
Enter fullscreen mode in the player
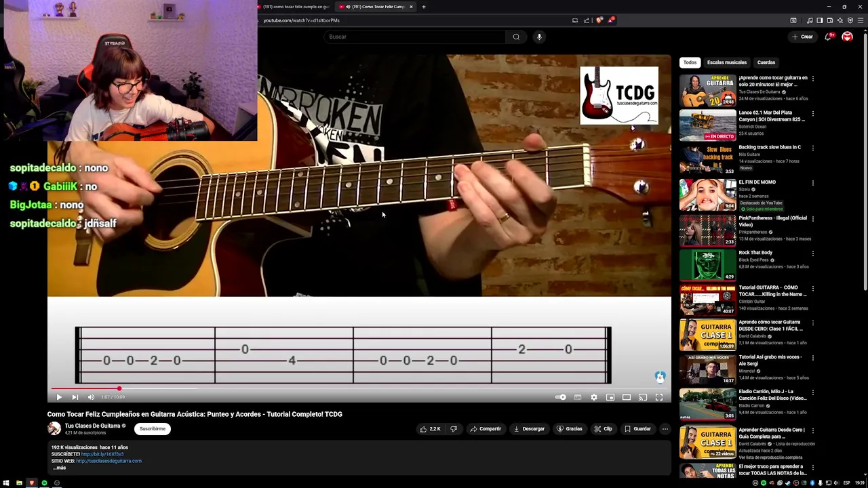pyautogui.click(x=659, y=397)
